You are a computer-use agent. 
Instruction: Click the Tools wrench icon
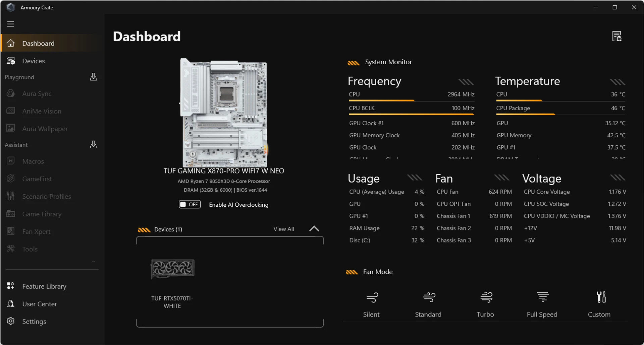11,249
